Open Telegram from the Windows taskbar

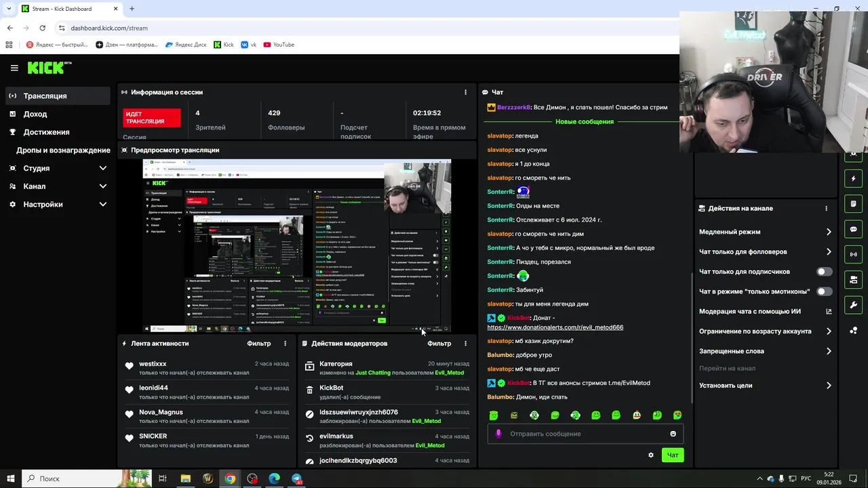point(297,479)
